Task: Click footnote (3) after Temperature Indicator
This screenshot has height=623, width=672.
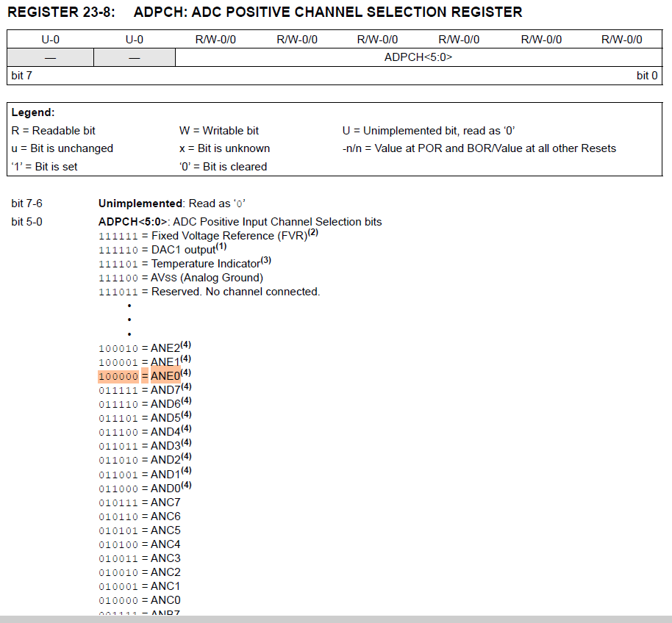Action: coord(266,261)
